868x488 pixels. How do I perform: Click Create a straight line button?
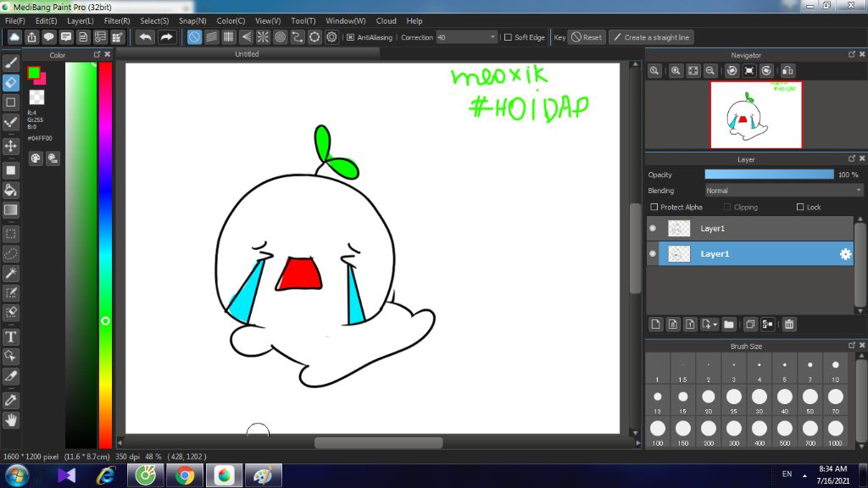tap(651, 37)
